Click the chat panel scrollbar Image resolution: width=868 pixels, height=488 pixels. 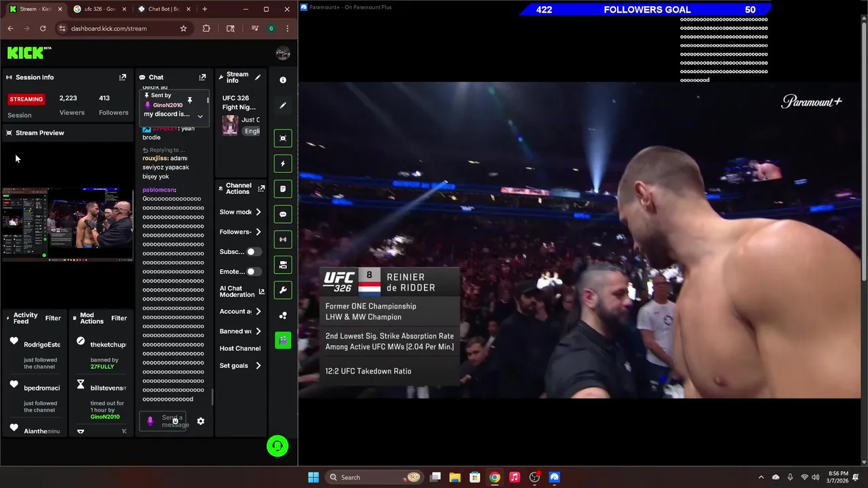(x=212, y=397)
